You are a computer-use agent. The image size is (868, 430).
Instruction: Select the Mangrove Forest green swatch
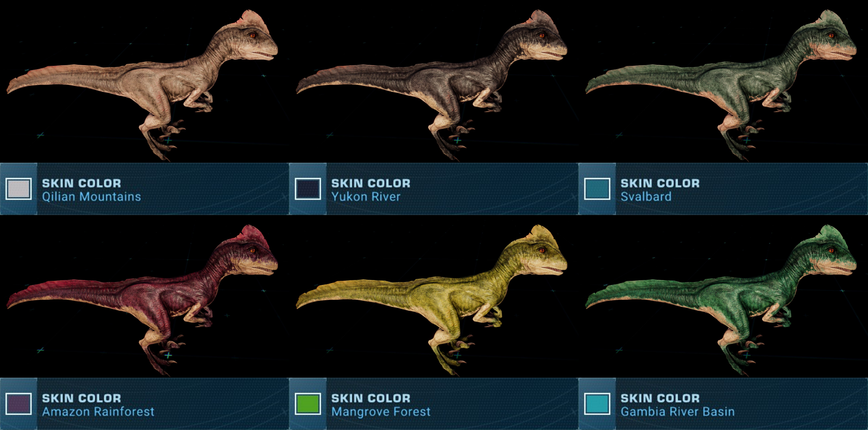pos(308,404)
